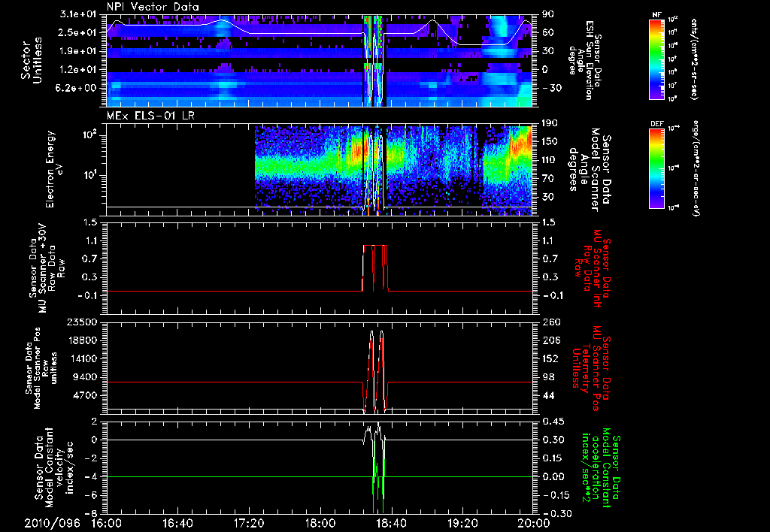The image size is (770, 532).
Task: Click the 'ergs/(cm**2-sr-sec-eV)' units label
Action: point(697,168)
